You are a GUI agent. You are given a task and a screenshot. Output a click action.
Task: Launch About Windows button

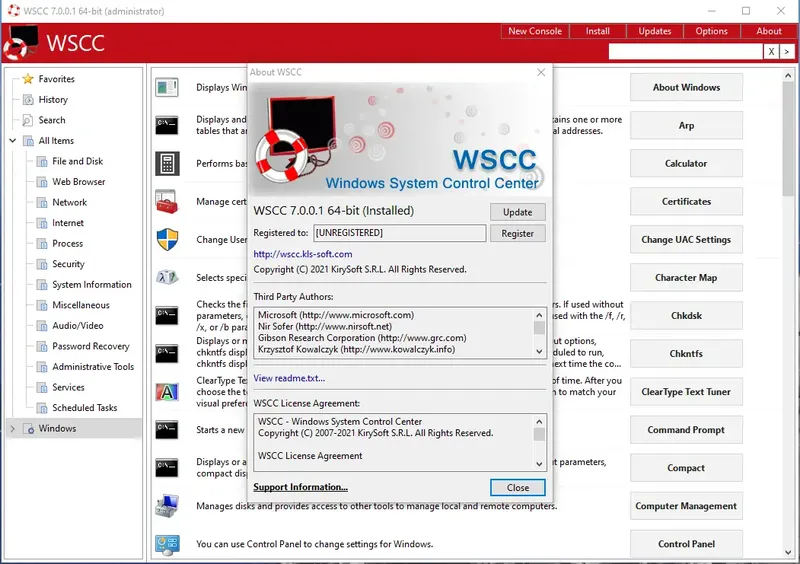click(x=686, y=87)
